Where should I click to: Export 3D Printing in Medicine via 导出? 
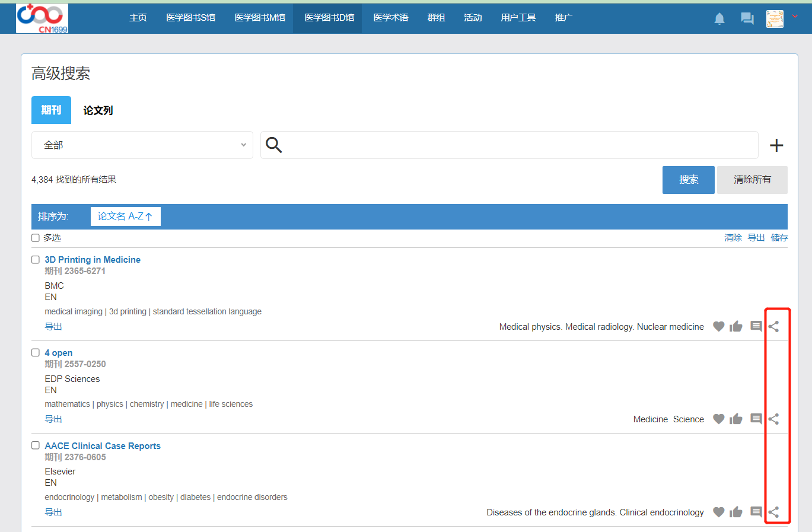click(x=53, y=327)
